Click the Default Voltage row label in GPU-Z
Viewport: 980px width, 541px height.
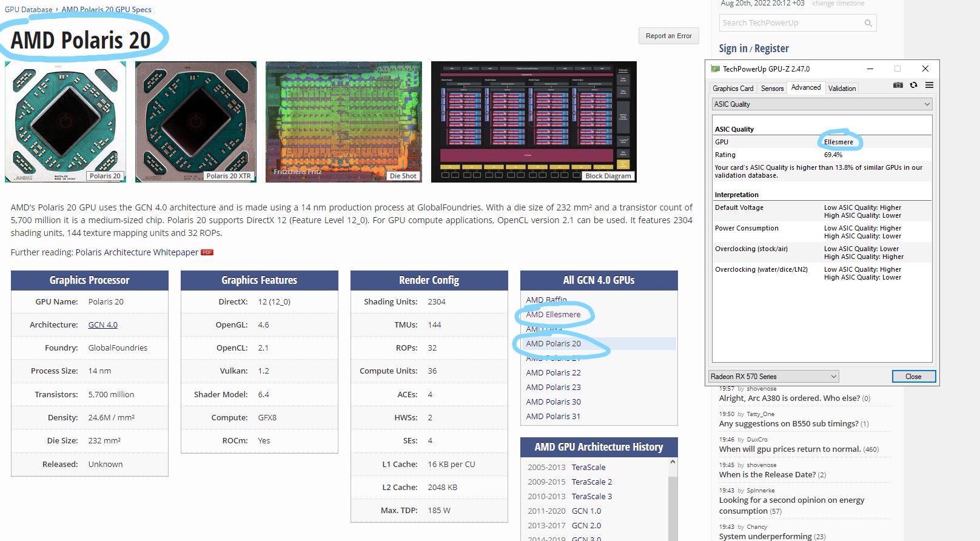[x=739, y=208]
